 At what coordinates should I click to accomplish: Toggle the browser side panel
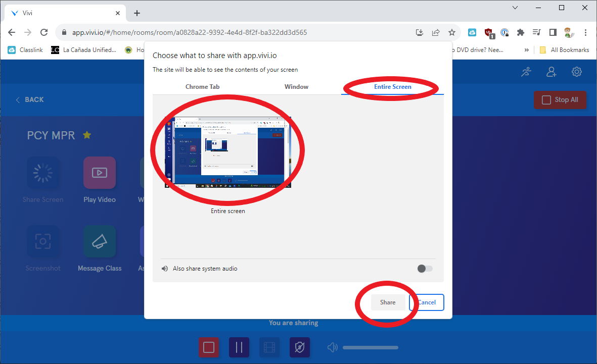pos(553,32)
